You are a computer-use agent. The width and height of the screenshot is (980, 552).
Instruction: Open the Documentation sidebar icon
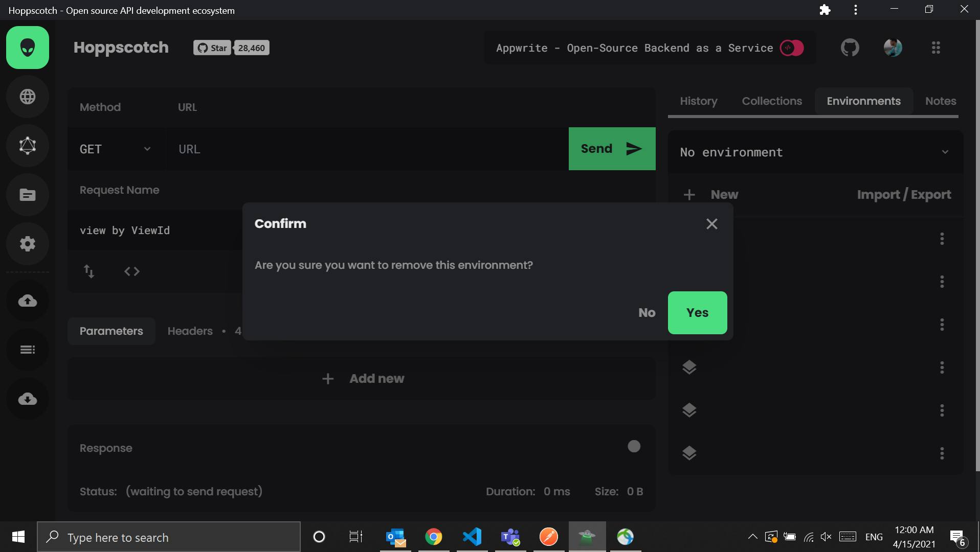coord(28,195)
